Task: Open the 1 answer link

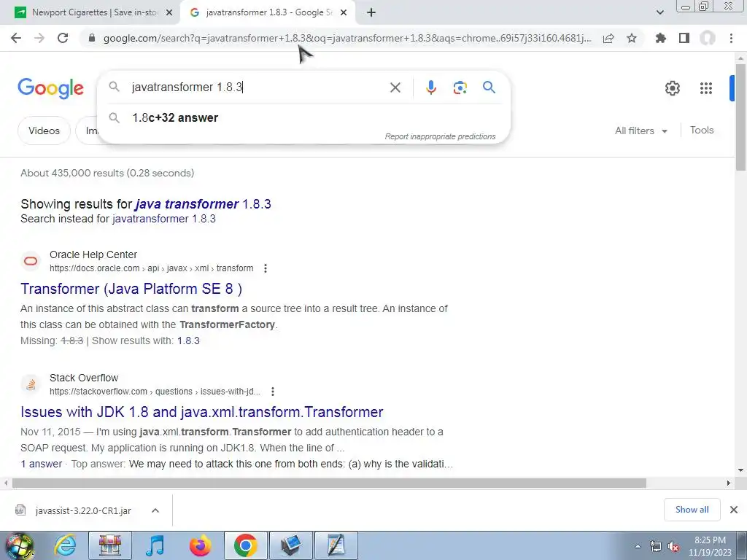Action: click(42, 464)
